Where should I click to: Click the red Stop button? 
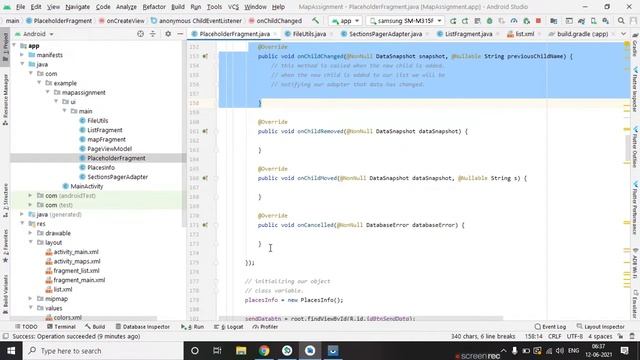click(x=538, y=21)
